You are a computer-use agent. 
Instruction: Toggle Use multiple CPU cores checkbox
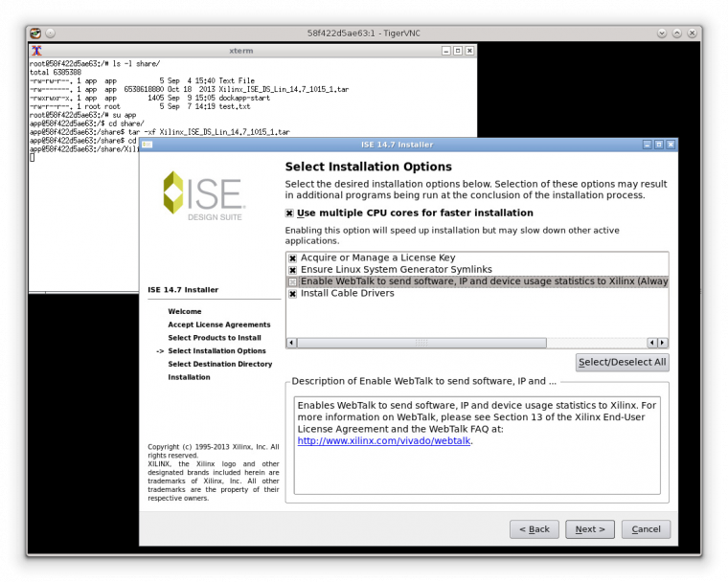[290, 213]
